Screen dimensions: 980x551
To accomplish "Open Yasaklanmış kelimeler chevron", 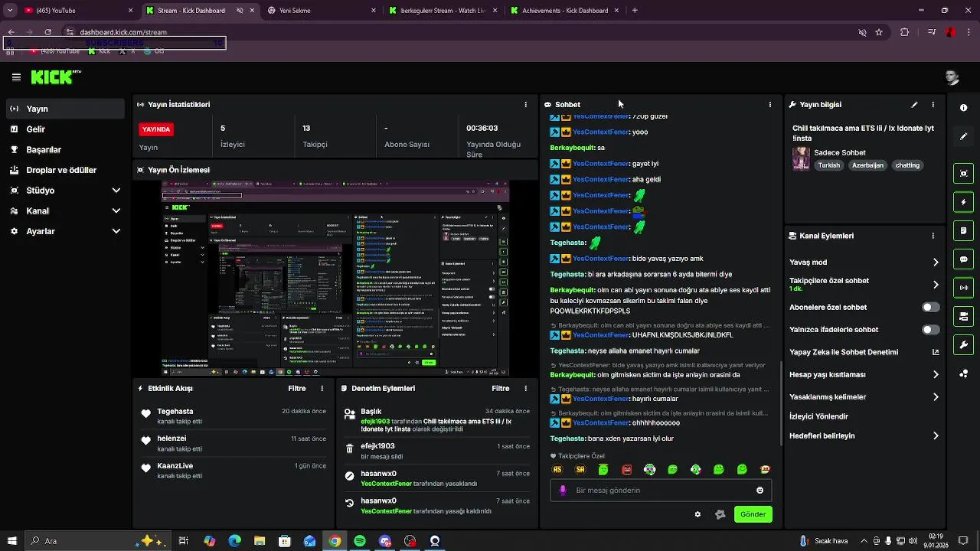I will tap(936, 397).
